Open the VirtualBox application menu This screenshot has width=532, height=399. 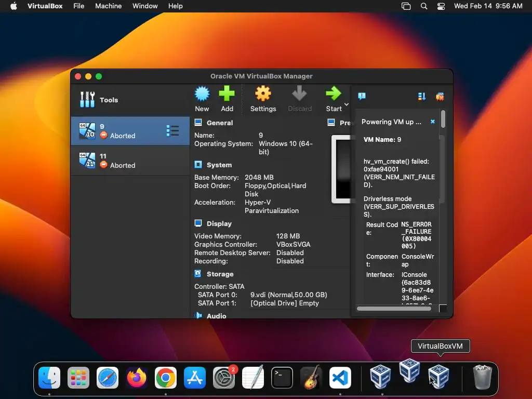tap(45, 6)
